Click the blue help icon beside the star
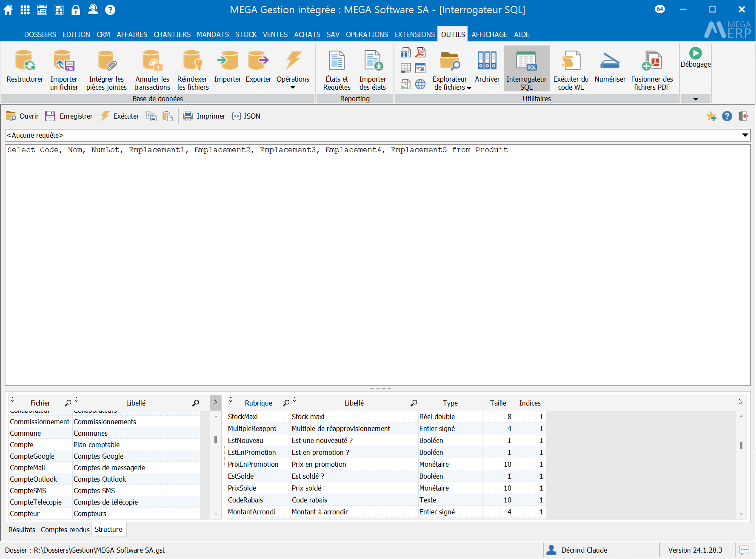The image size is (756, 559). [x=727, y=116]
